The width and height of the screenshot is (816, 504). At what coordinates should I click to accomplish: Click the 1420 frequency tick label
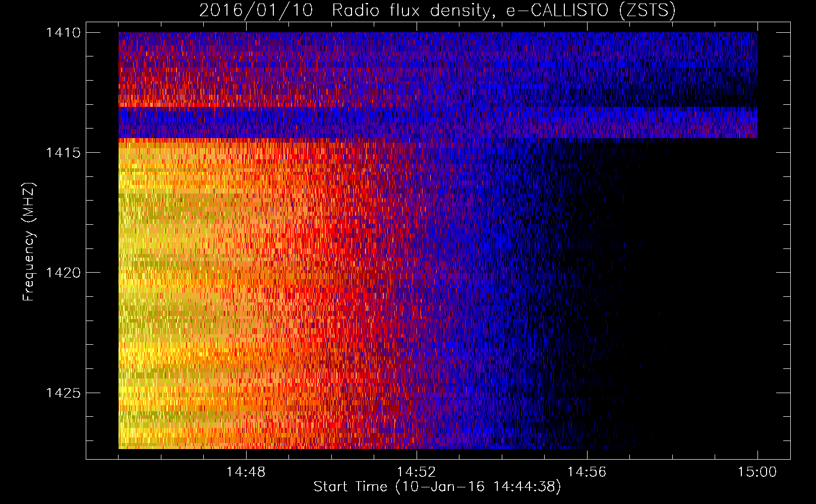point(63,273)
